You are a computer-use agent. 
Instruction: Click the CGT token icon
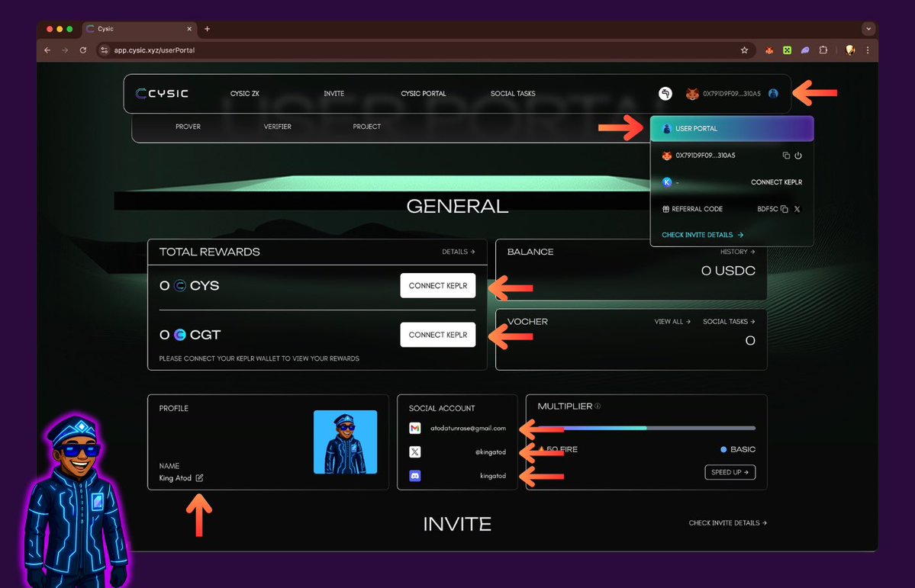[x=180, y=335]
